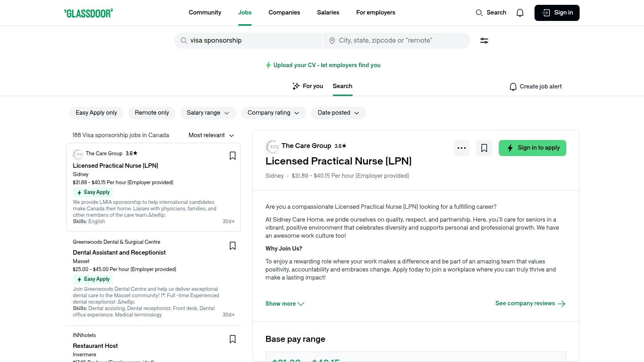Viewport: 644px width, 362px height.
Task: Click the visa sponsorship search field
Action: pos(248,41)
